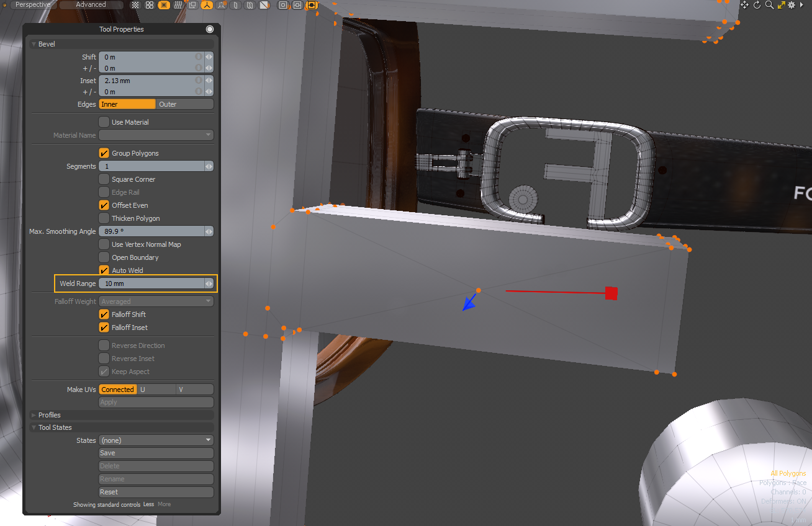The width and height of the screenshot is (812, 526).
Task: Uncheck the Group Polygons checkbox
Action: (104, 153)
